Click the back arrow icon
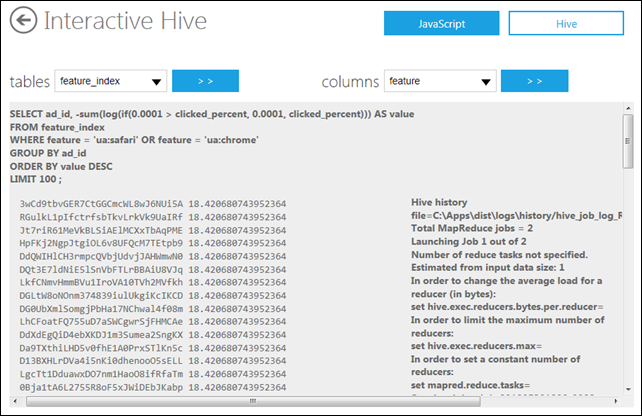This screenshot has height=416, width=642. click(24, 21)
